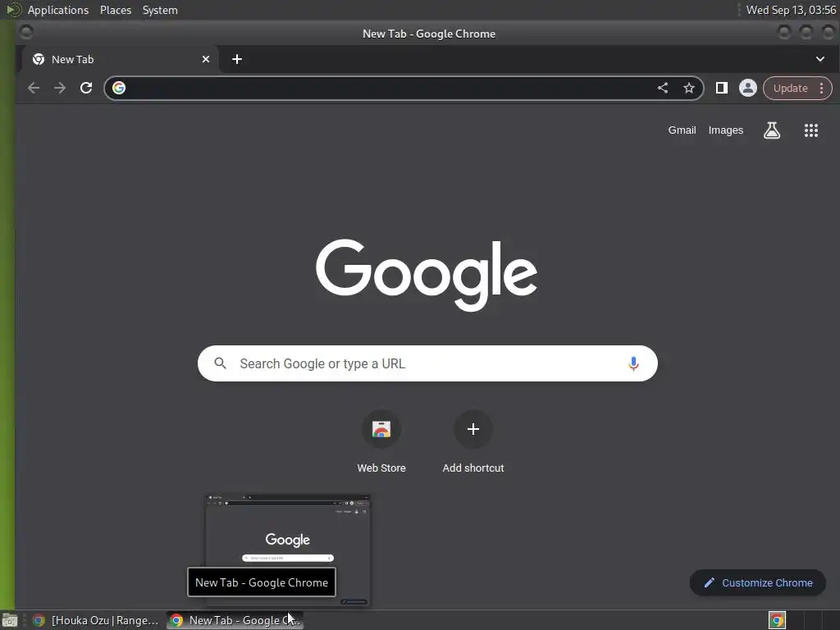Open the Google apps grid
Screen dimensions: 840x630
click(811, 130)
